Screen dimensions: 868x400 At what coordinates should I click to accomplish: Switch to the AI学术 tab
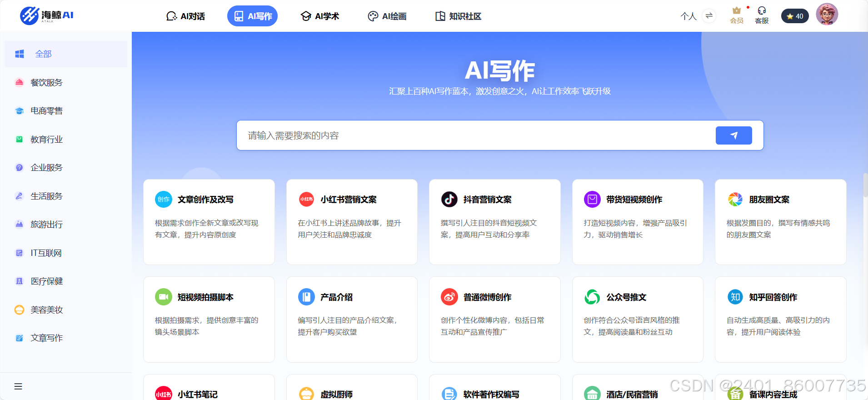320,16
